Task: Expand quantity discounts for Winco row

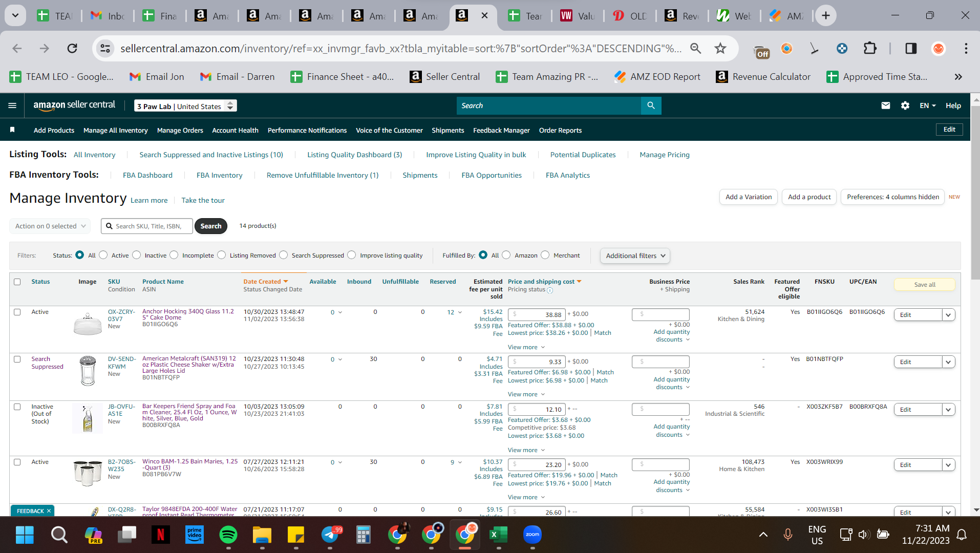Action: click(672, 486)
